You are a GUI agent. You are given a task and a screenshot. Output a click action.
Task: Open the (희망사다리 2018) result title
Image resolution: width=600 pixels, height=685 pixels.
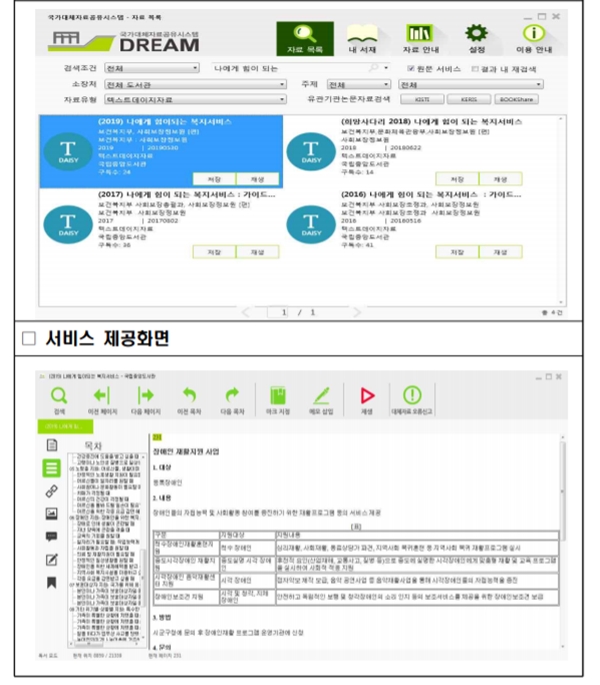pyautogui.click(x=431, y=122)
